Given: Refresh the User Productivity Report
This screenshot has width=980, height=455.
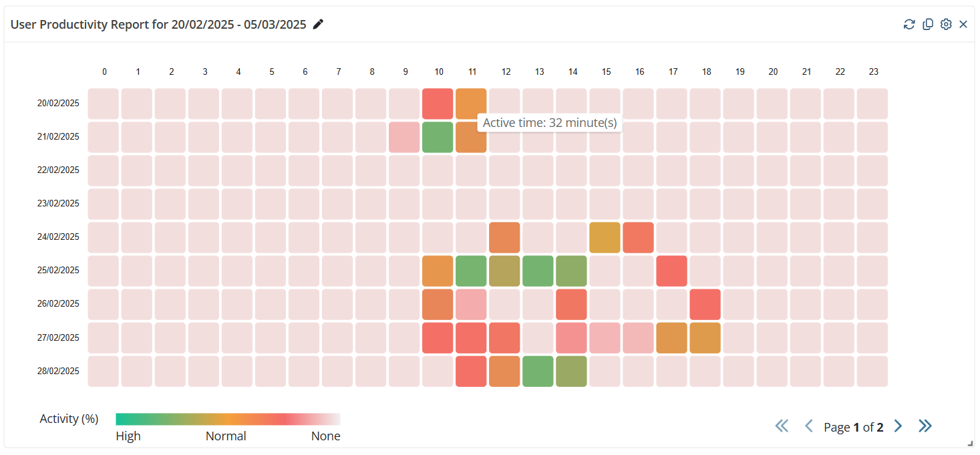Looking at the screenshot, I should click(x=909, y=25).
